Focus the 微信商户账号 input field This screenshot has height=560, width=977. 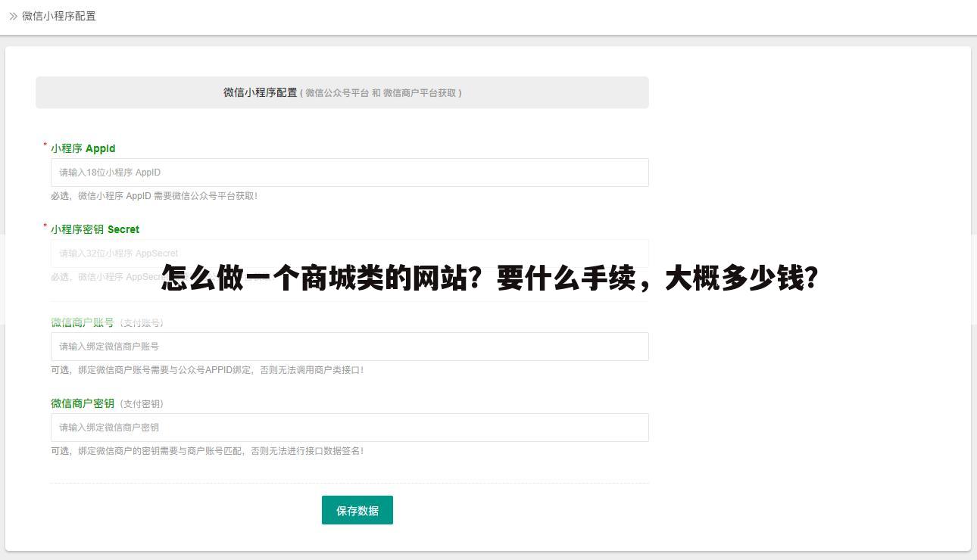point(350,347)
